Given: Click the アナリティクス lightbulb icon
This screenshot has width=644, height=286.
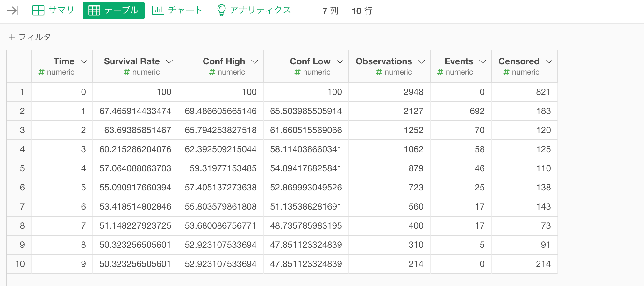Looking at the screenshot, I should point(221,10).
